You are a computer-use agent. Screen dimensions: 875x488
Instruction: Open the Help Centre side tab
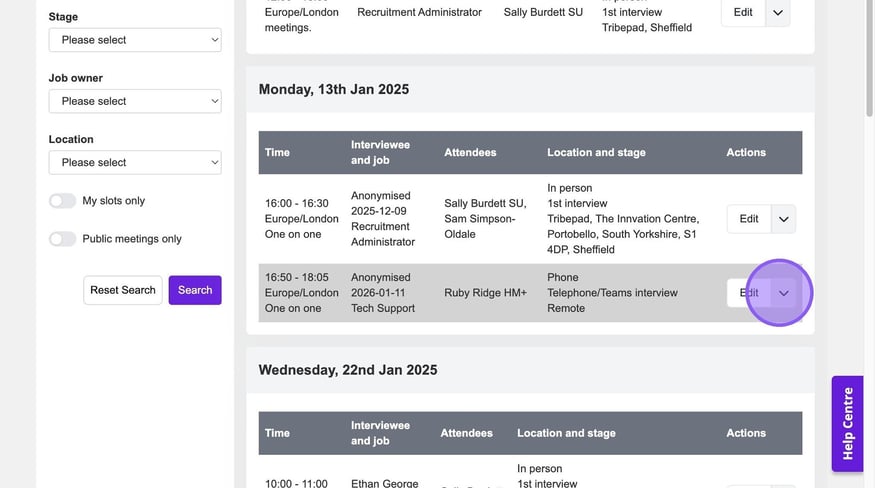click(x=847, y=423)
